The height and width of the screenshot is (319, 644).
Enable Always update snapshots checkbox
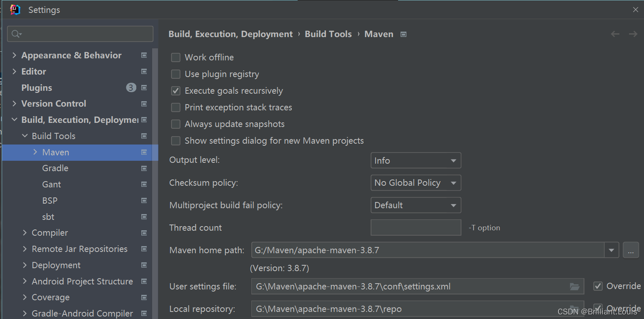point(176,124)
